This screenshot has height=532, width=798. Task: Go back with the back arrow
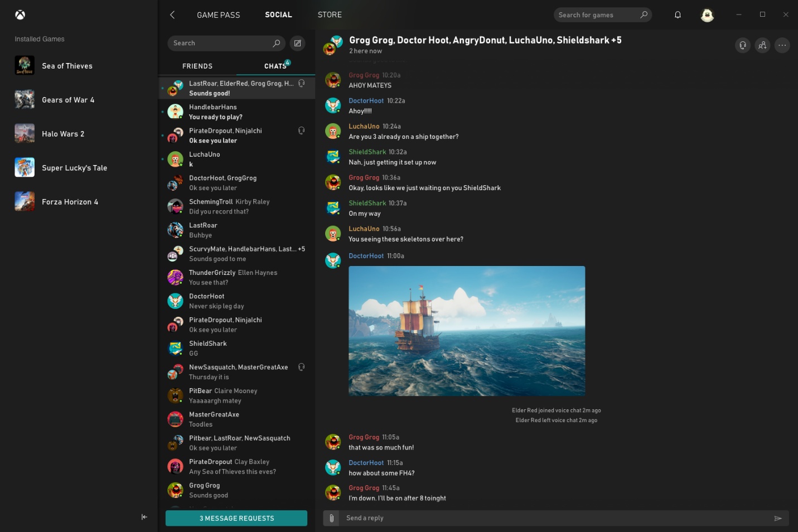pos(172,14)
